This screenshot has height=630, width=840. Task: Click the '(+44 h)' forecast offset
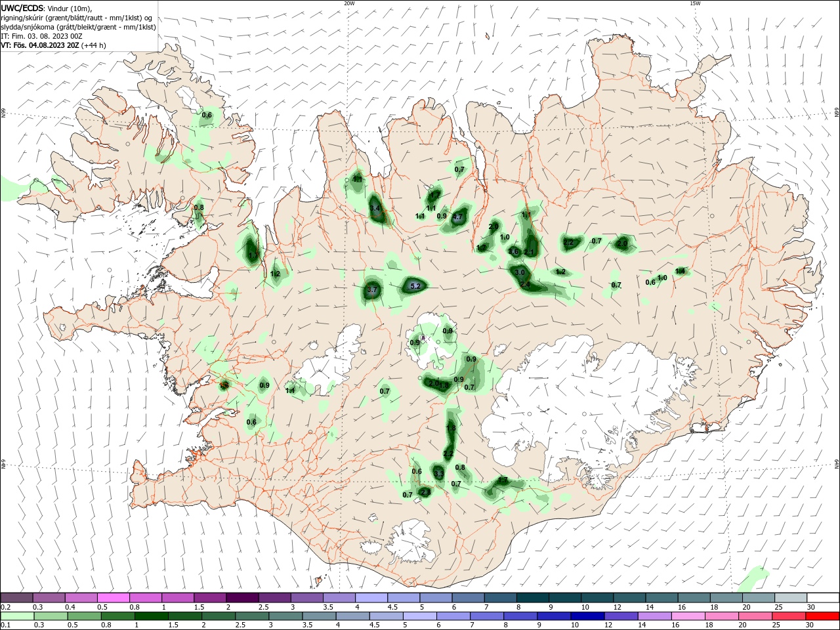[94, 45]
